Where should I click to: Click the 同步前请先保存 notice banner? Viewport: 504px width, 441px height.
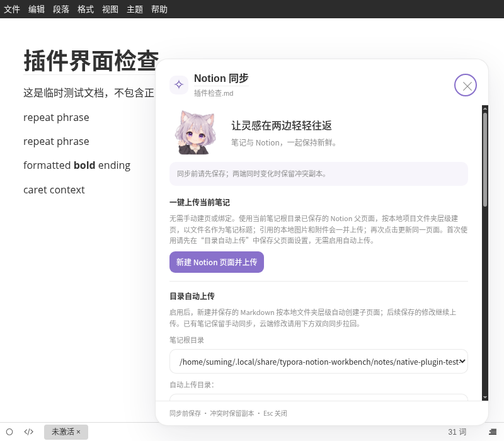click(319, 174)
